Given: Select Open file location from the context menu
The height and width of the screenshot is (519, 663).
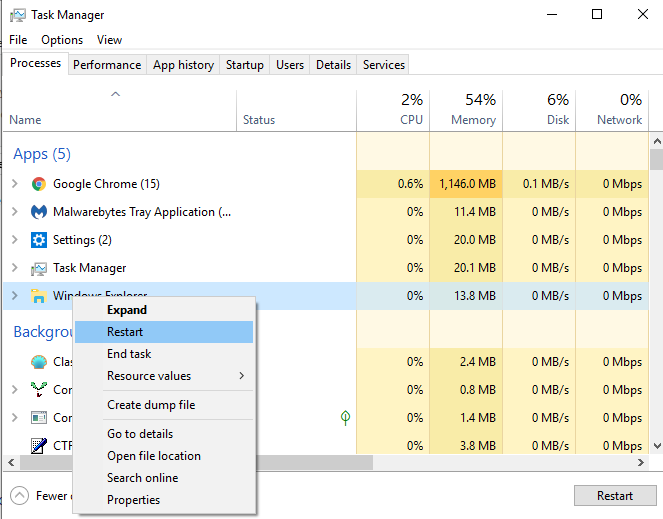Looking at the screenshot, I should coord(164,456).
